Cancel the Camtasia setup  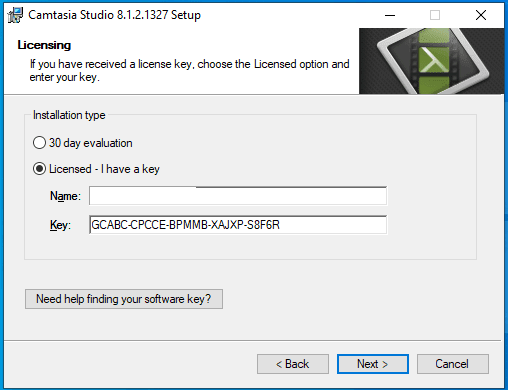(453, 364)
